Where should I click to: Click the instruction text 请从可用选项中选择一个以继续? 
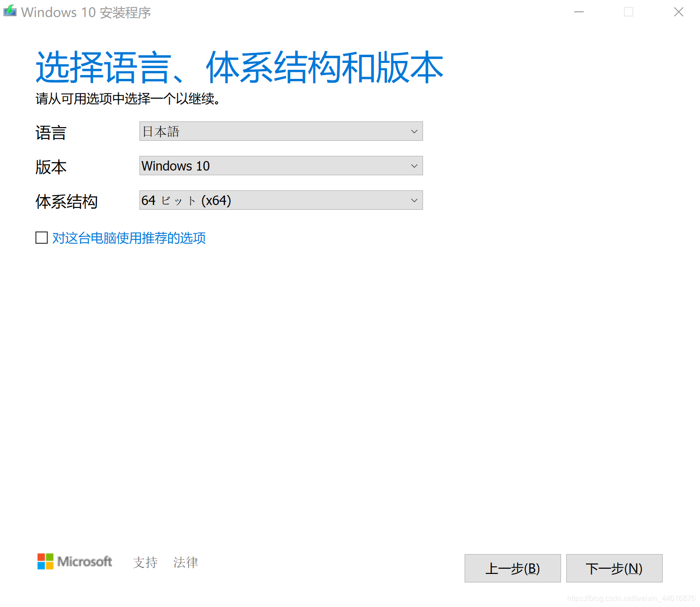pos(128,99)
